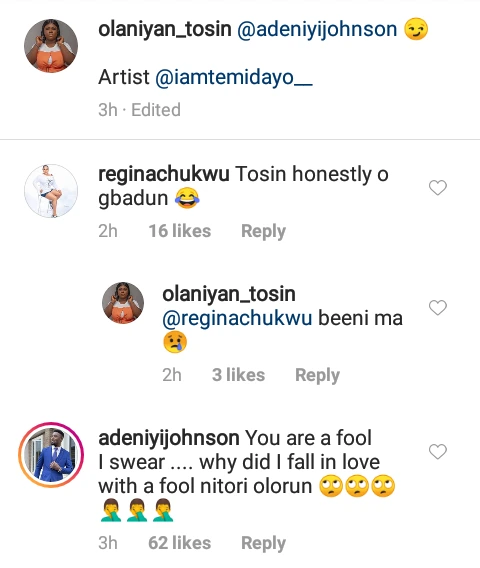This screenshot has width=480, height=568.
Task: Open the olaniyan_tosin username in the caption
Action: [165, 29]
